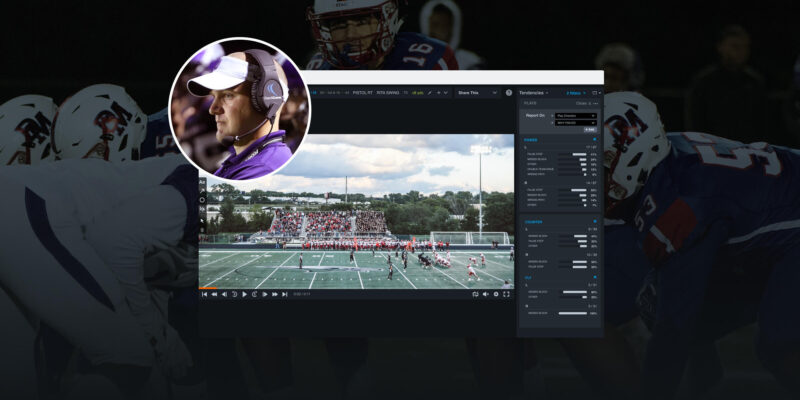Open the first Report On combo box
The height and width of the screenshot is (400, 800).
[x=573, y=115]
